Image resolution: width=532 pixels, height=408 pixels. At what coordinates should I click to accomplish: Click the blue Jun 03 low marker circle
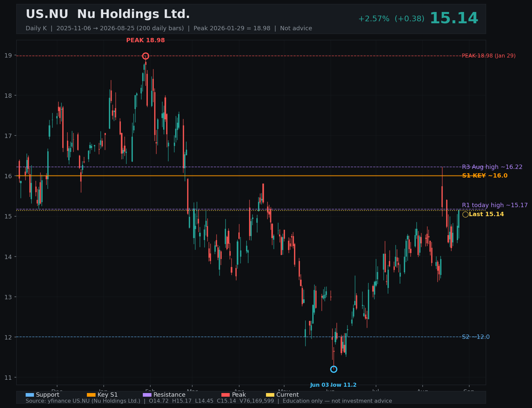[334, 369]
